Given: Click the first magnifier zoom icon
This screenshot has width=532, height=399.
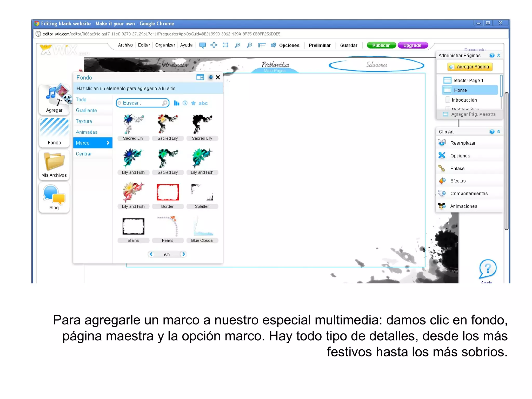Looking at the screenshot, I should pyautogui.click(x=237, y=45).
